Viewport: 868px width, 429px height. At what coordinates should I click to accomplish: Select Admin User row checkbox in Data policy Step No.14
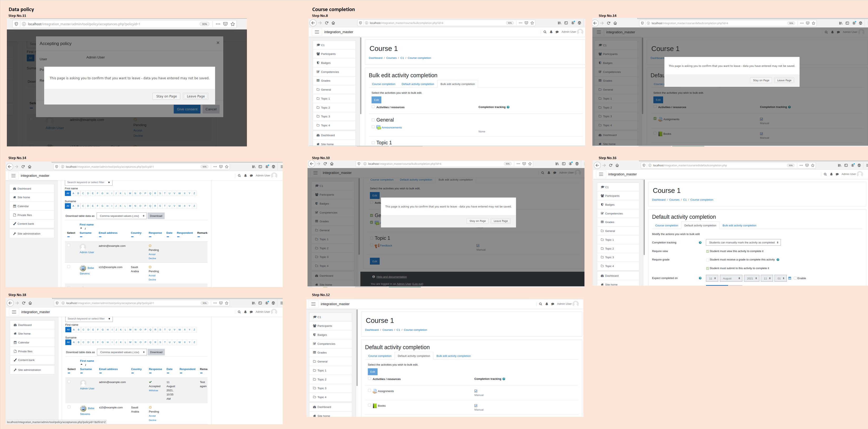(x=69, y=245)
